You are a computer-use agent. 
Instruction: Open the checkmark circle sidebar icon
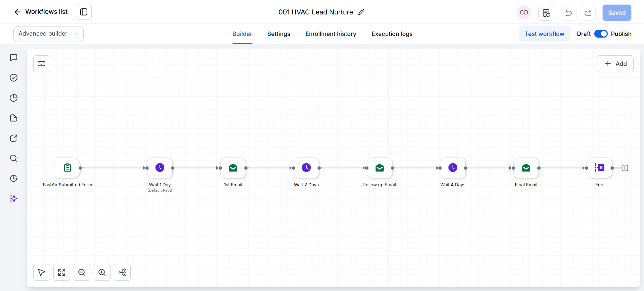[x=13, y=78]
